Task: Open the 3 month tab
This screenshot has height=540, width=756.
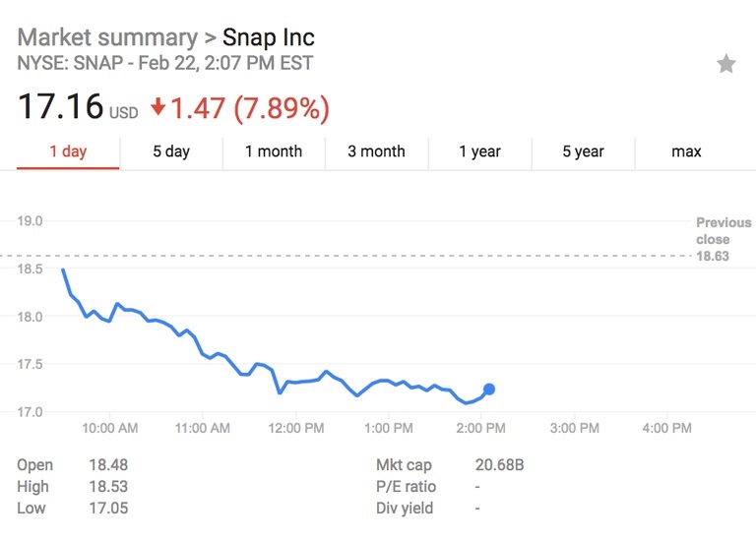Action: [376, 151]
